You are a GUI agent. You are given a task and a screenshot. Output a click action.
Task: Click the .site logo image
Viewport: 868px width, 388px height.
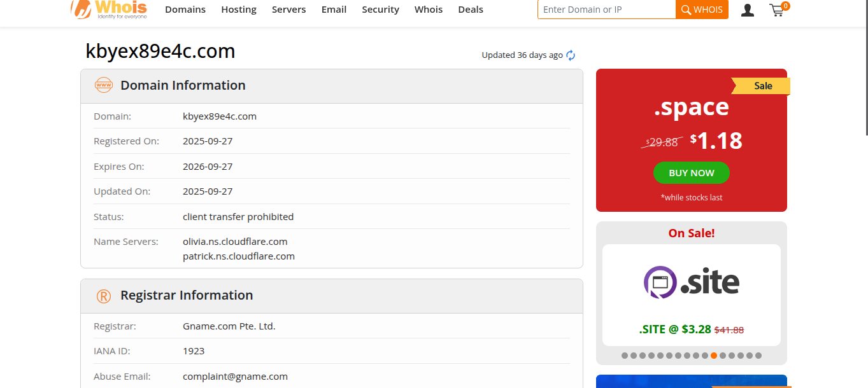(x=692, y=282)
